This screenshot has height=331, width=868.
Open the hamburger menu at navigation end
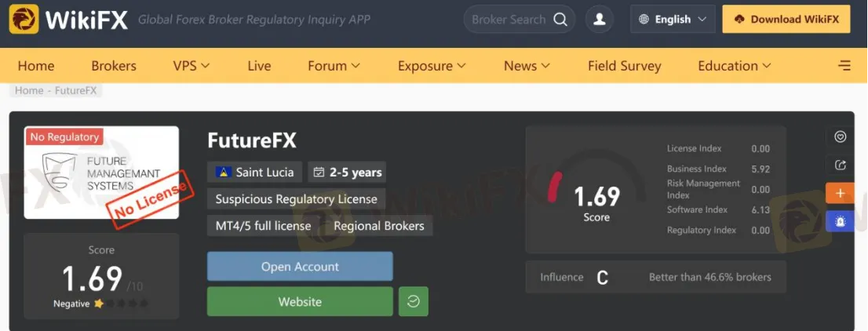(x=844, y=66)
